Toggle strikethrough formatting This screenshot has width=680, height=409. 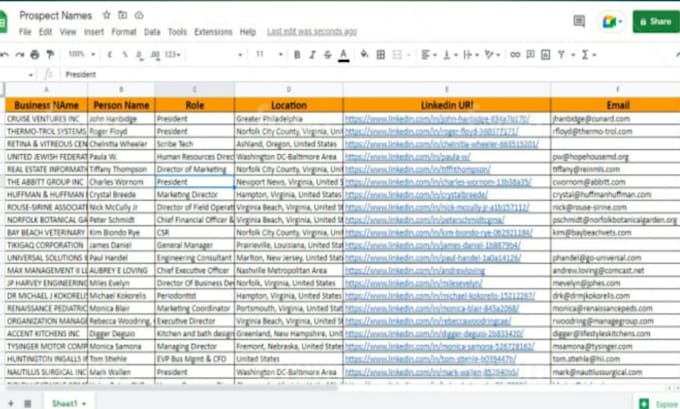[x=327, y=55]
